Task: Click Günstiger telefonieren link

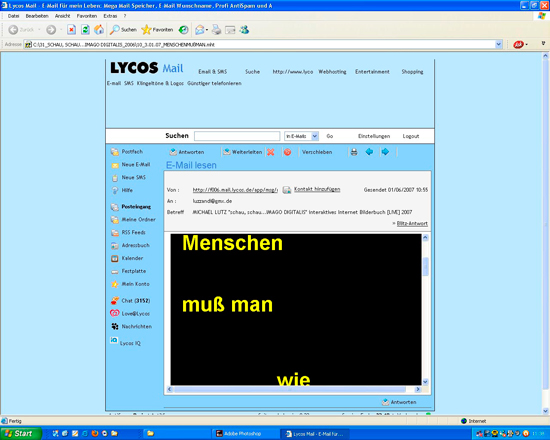Action: [214, 83]
